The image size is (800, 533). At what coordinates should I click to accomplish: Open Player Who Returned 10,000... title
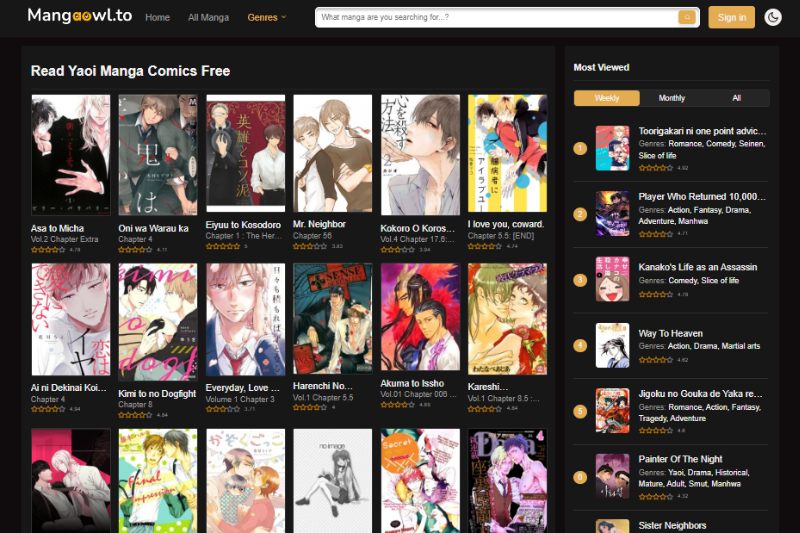click(702, 197)
